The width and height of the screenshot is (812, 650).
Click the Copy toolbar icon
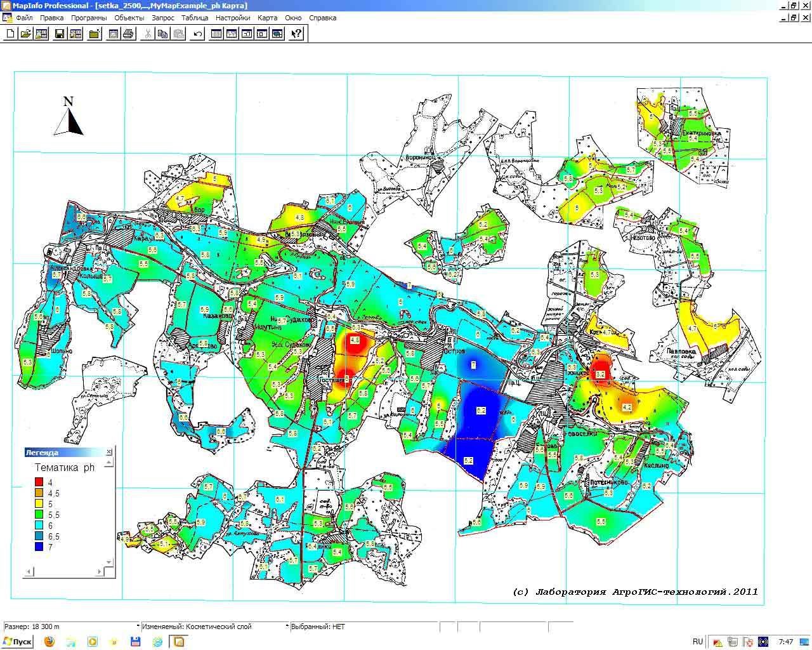pyautogui.click(x=162, y=33)
